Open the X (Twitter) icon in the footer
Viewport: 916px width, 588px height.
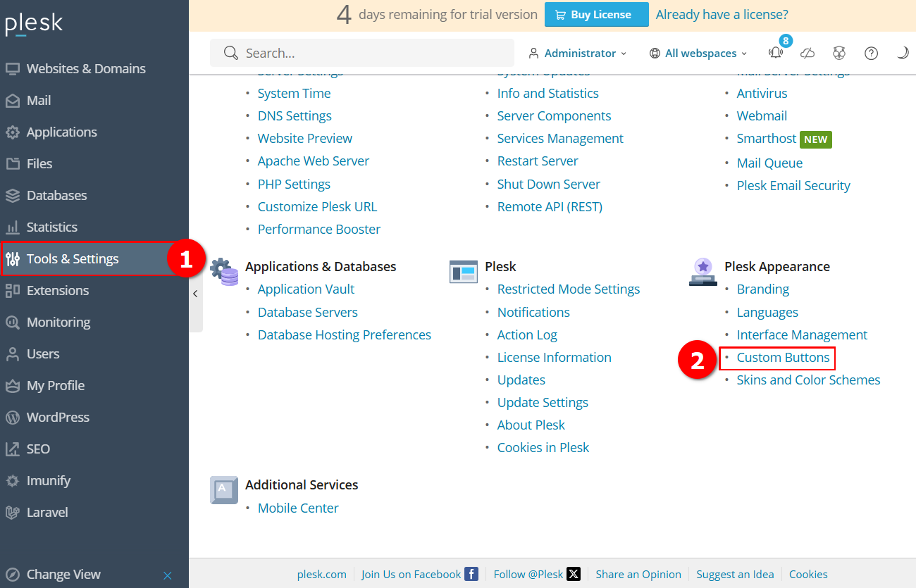[x=574, y=574]
